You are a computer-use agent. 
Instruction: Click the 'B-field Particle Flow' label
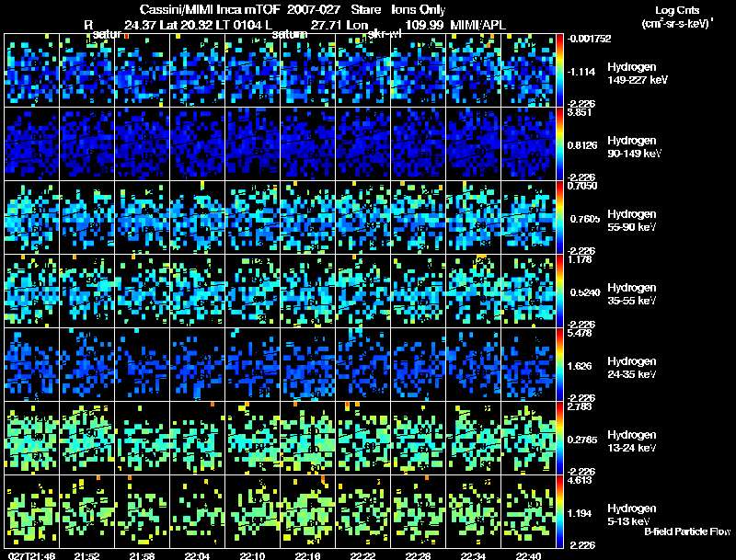(x=687, y=531)
